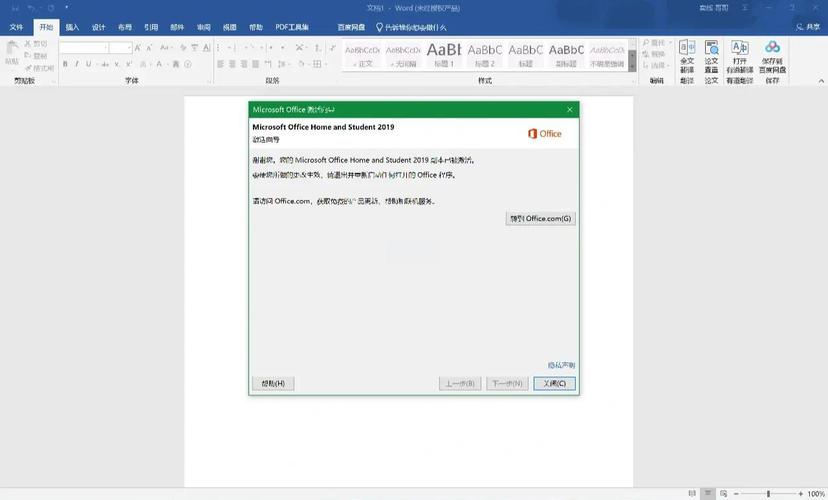Screen dimensions: 828x500
Task: Apply strikethrough (abc) formatting
Action: (x=105, y=64)
